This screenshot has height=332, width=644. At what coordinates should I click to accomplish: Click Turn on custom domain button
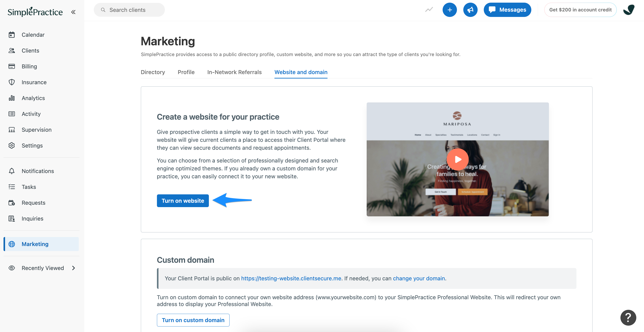click(193, 320)
